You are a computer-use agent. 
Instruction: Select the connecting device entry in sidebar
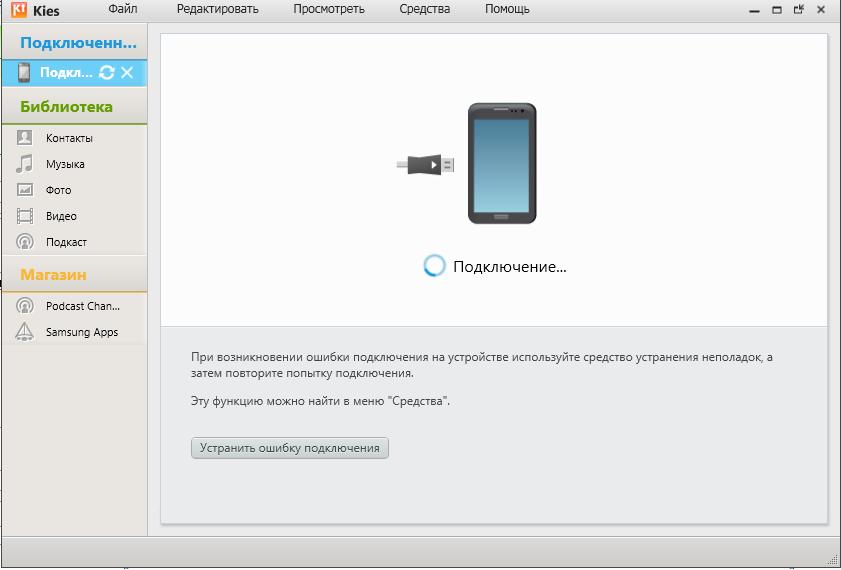[74, 73]
